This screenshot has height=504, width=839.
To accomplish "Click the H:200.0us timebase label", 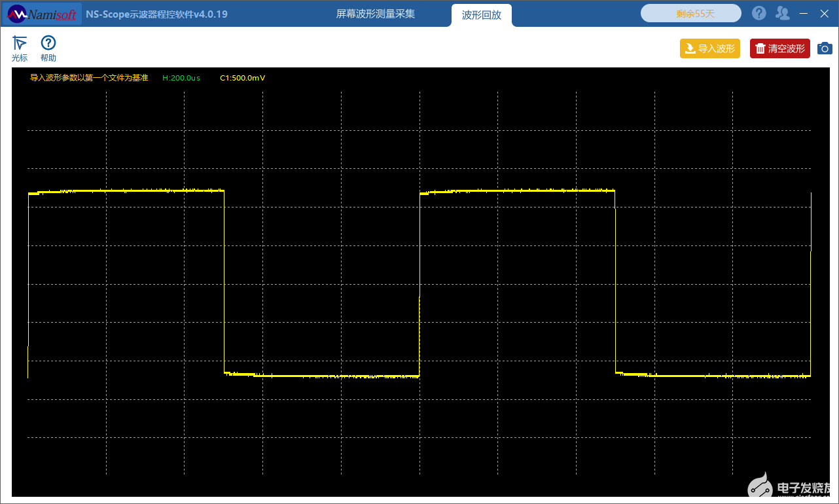I will tap(181, 78).
